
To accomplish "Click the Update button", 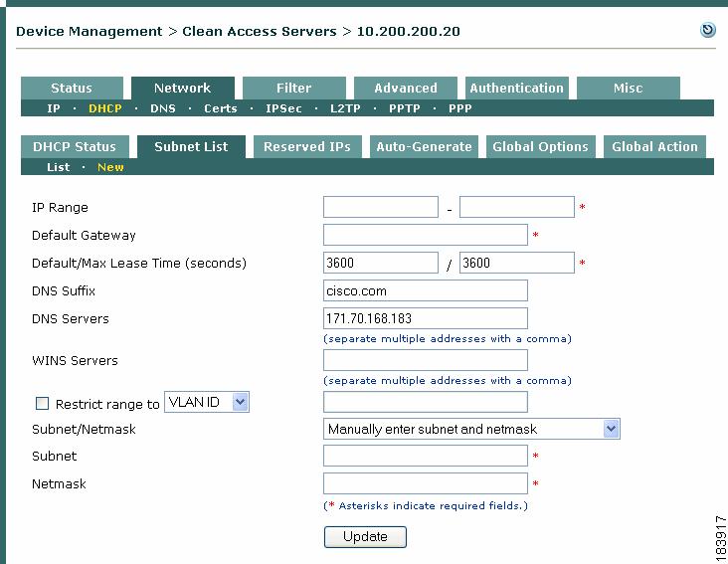I will pos(365,536).
